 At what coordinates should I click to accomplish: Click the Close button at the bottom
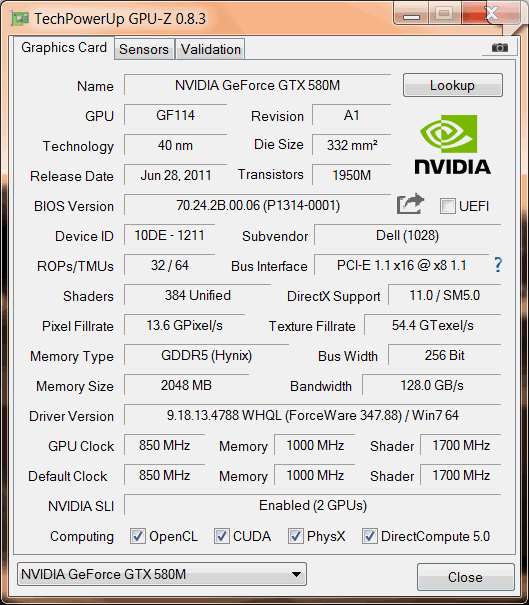click(x=465, y=577)
